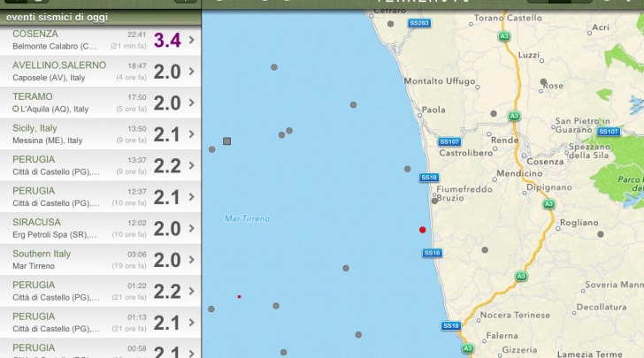Tap the gray event dot beside Cetraro
Screen dimensions: 644x358
(391, 24)
